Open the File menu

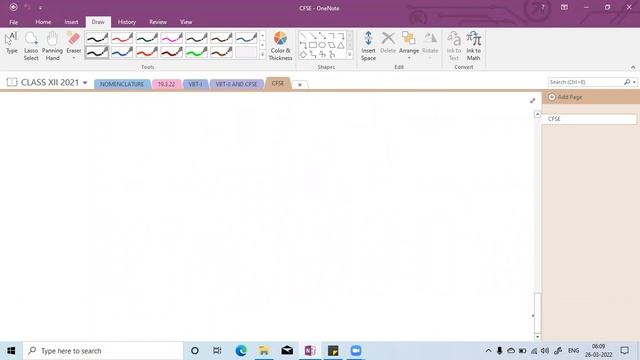click(x=13, y=22)
